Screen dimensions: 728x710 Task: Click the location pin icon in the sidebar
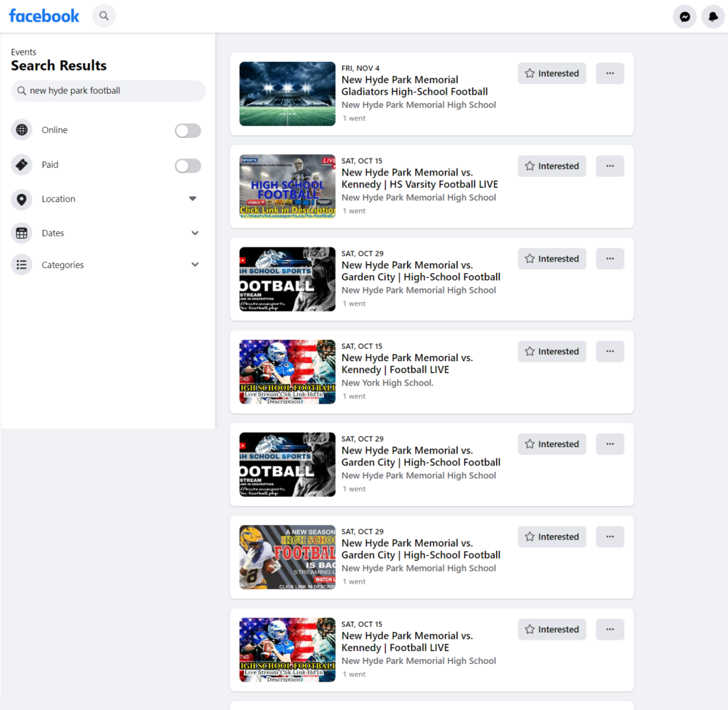21,199
